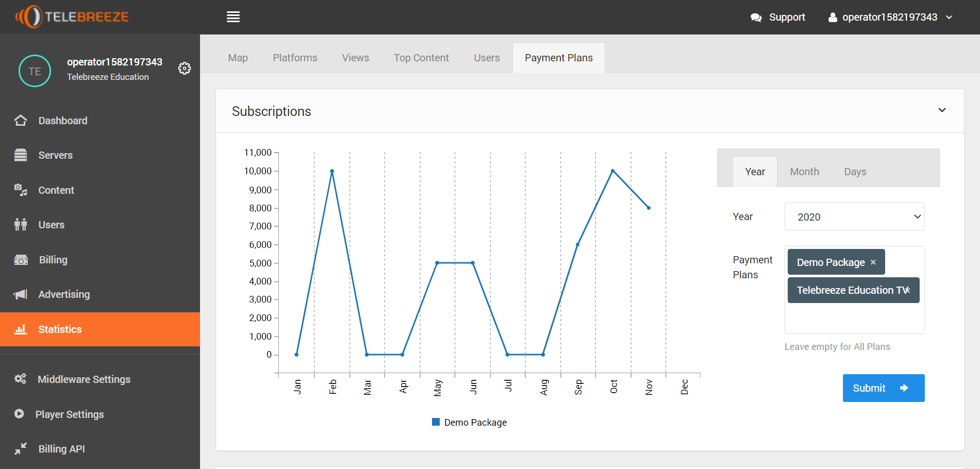This screenshot has width=980, height=469.
Task: Switch to the Map tab
Action: [238, 58]
